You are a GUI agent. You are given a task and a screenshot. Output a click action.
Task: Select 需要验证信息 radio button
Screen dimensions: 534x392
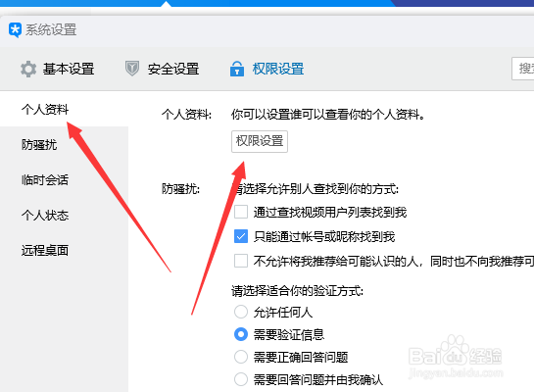(241, 334)
